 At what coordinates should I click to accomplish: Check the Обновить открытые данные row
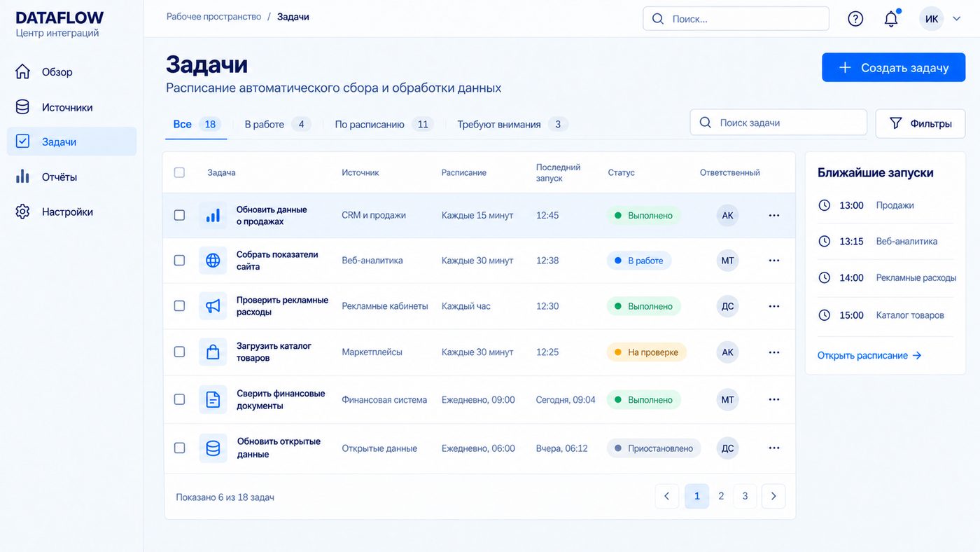pyautogui.click(x=179, y=448)
